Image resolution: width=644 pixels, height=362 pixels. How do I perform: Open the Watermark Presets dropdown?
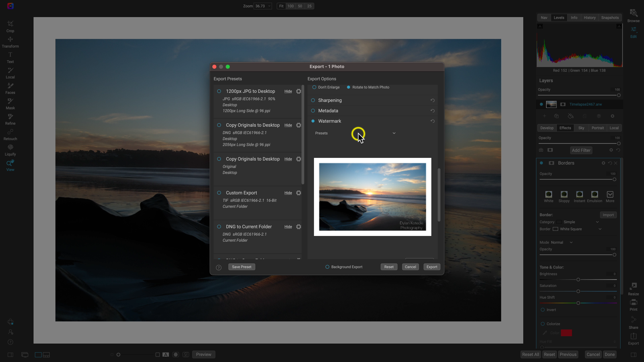pyautogui.click(x=356, y=133)
